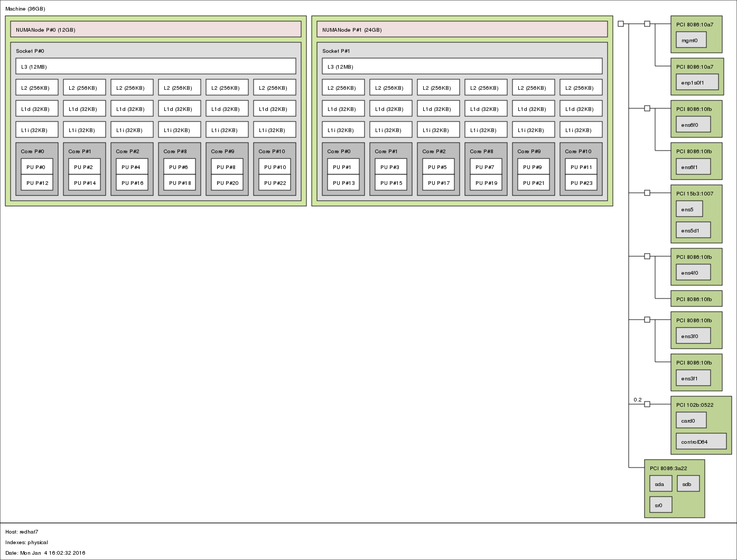Click the PCI 15b3:1007 label
737x560 pixels.
pos(695,193)
